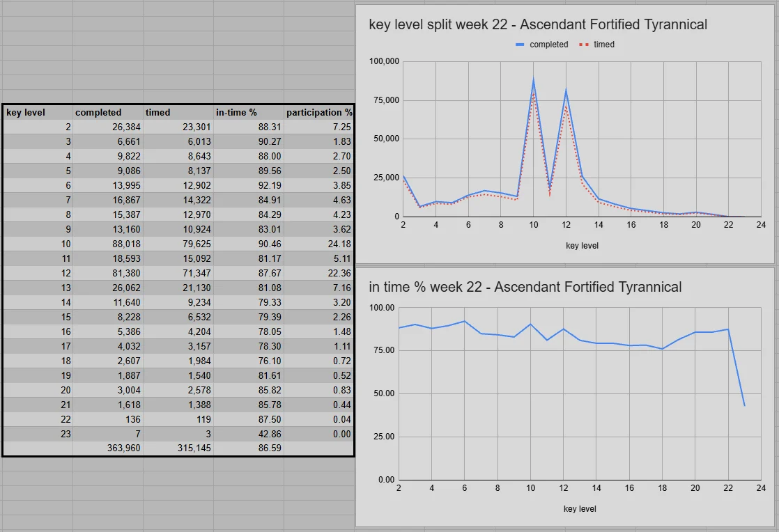This screenshot has height=532, width=779.
Task: Click the "timed" legend label in top chart
Action: tap(604, 45)
